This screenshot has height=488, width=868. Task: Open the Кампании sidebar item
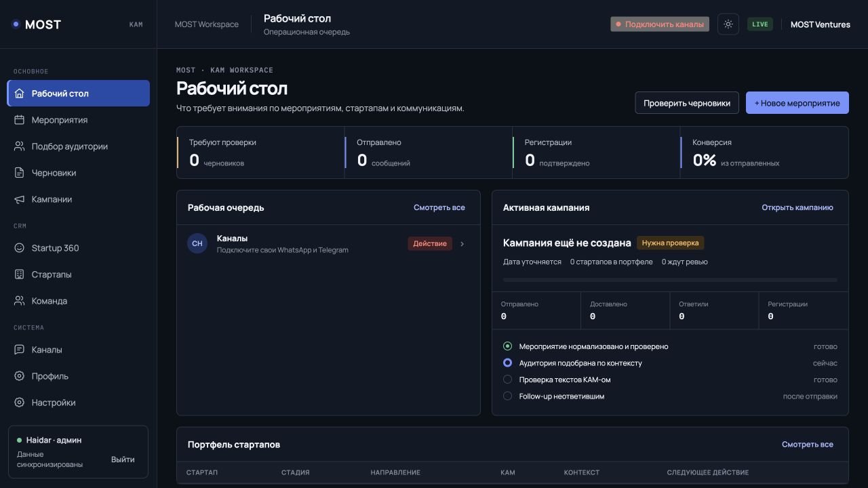coord(79,199)
